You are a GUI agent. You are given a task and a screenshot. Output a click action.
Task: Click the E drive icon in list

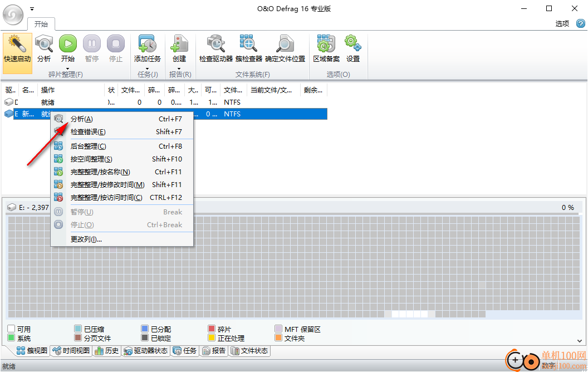(8, 114)
